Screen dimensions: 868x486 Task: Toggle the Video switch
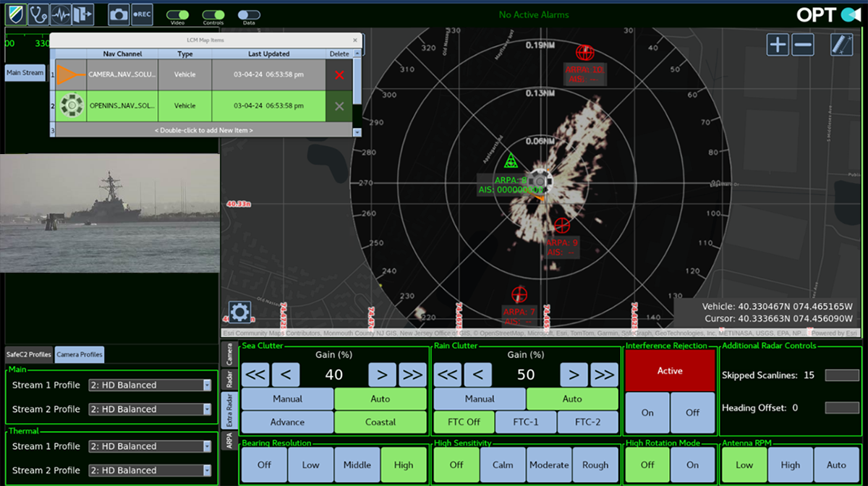(177, 14)
